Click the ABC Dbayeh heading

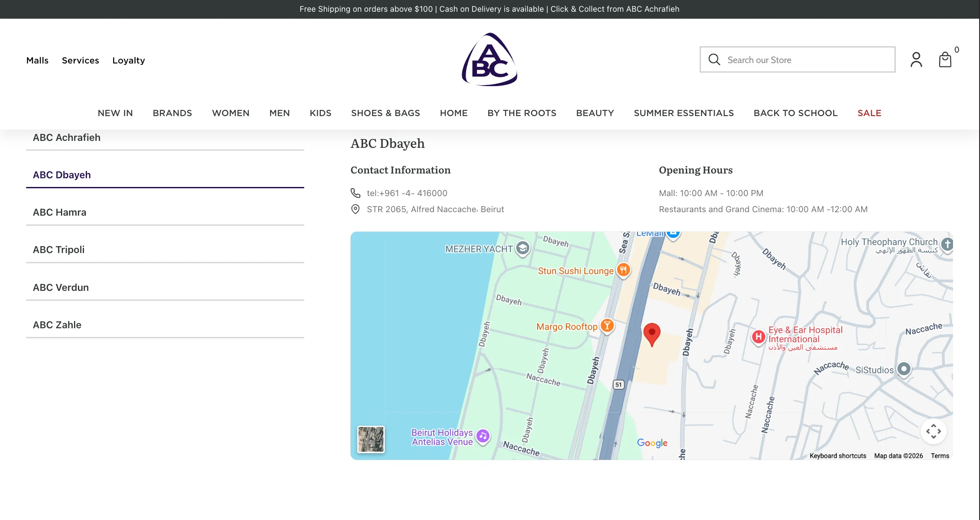pos(388,143)
